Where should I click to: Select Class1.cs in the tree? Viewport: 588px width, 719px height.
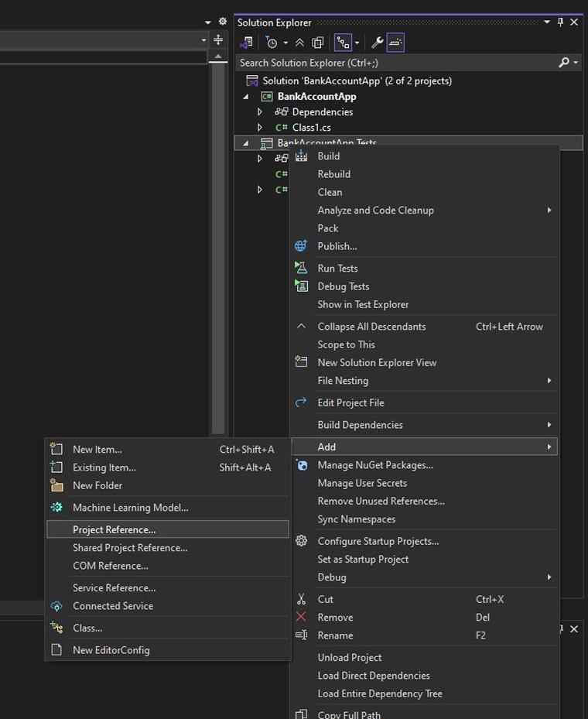click(x=312, y=128)
